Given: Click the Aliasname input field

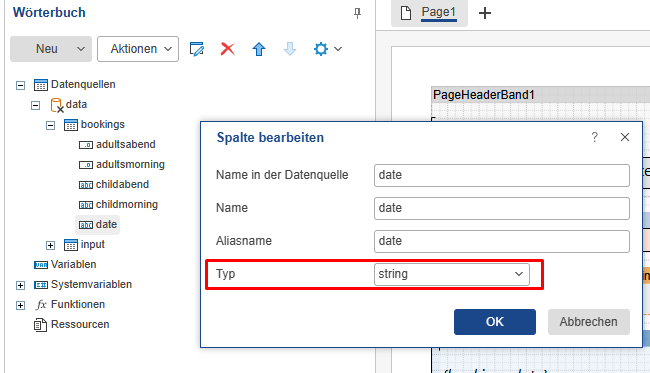Looking at the screenshot, I should [x=502, y=241].
